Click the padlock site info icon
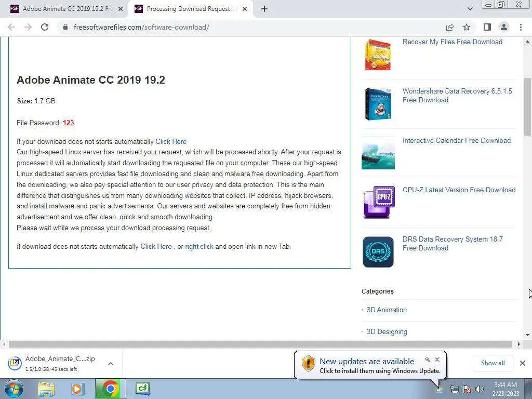The width and height of the screenshot is (532, 399). point(65,27)
